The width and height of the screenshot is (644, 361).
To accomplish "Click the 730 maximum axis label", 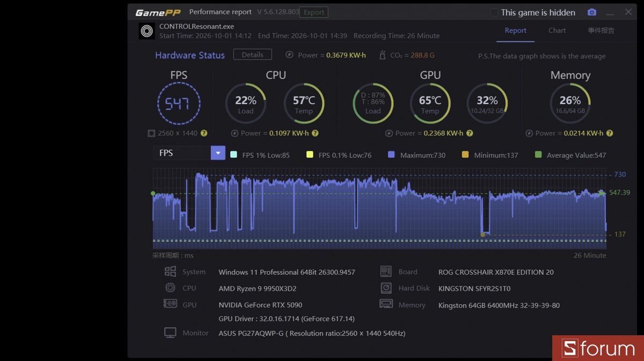I will pyautogui.click(x=620, y=174).
